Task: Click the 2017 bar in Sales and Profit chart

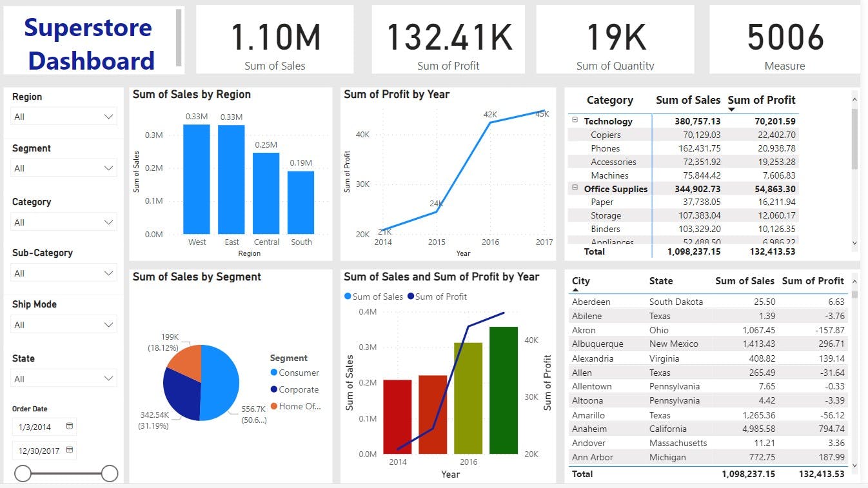Action: click(504, 390)
